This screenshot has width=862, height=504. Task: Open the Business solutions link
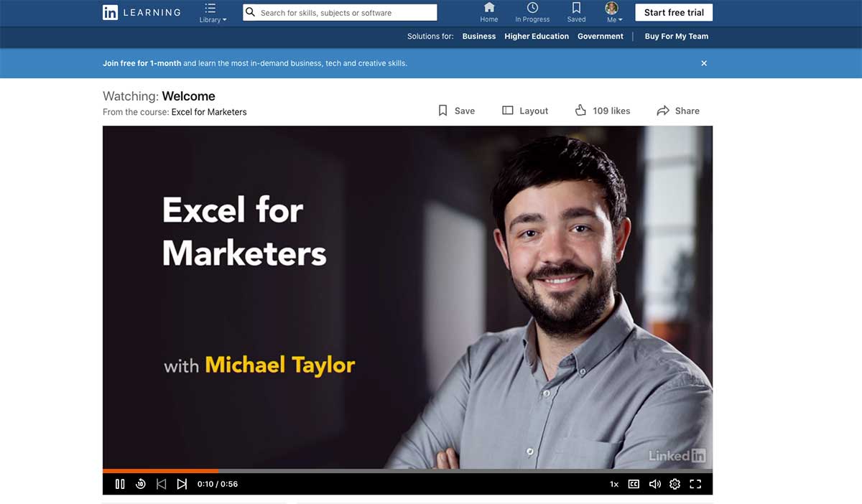pos(479,36)
